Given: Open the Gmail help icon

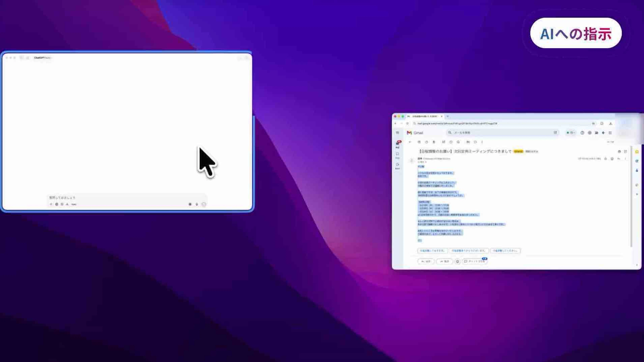Looking at the screenshot, I should click(x=582, y=133).
